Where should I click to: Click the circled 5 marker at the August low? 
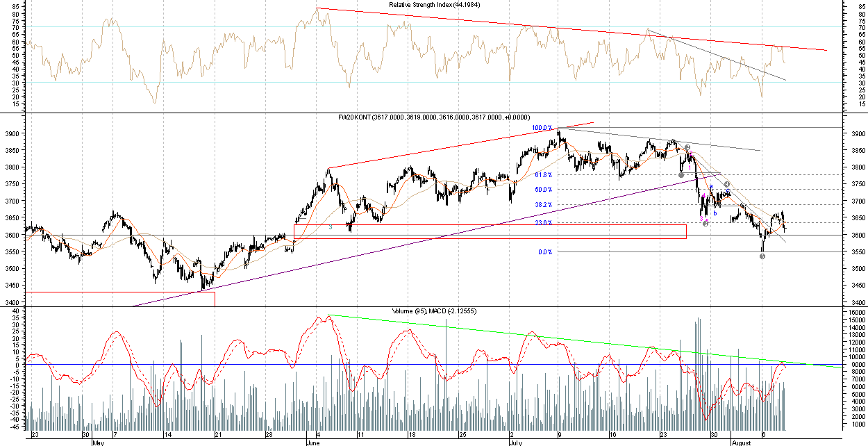tap(762, 256)
